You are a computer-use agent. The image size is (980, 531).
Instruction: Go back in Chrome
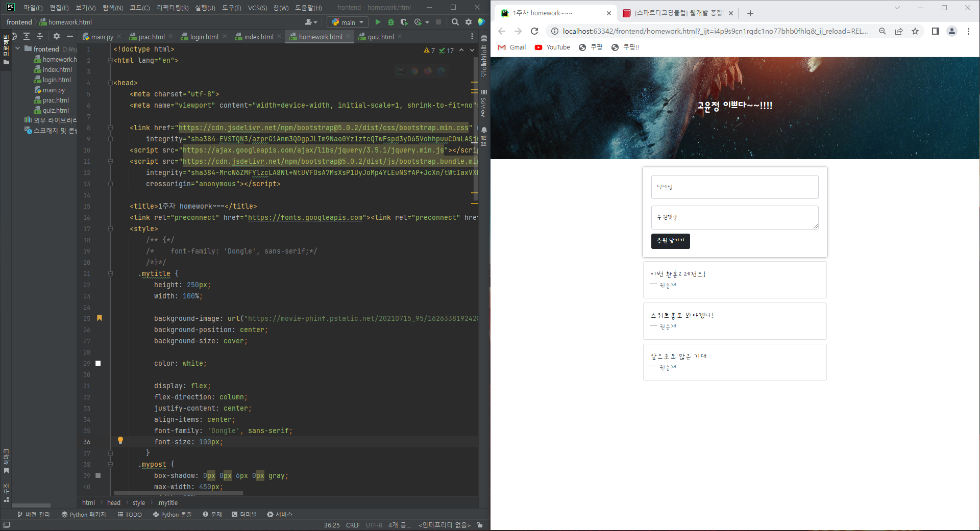pyautogui.click(x=502, y=31)
